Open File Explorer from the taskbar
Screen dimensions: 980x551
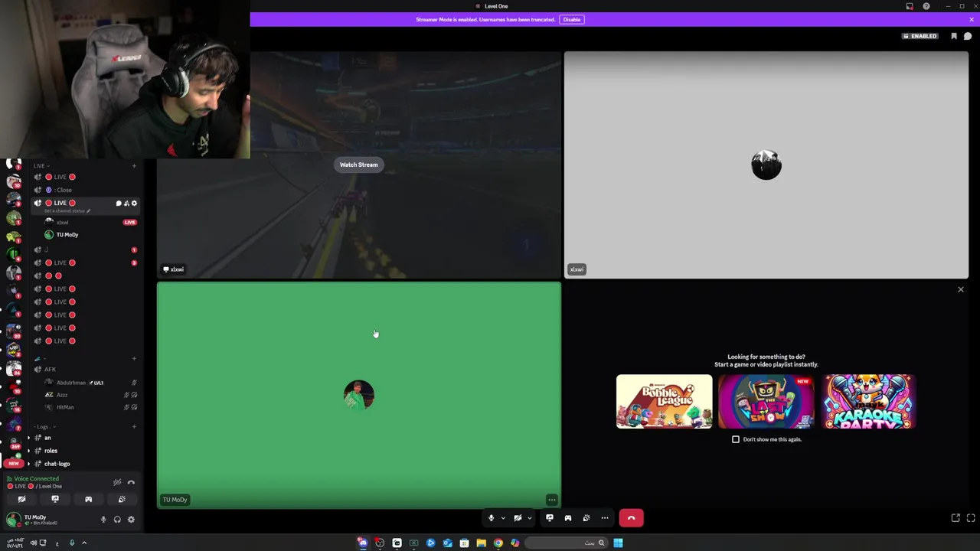tap(481, 543)
